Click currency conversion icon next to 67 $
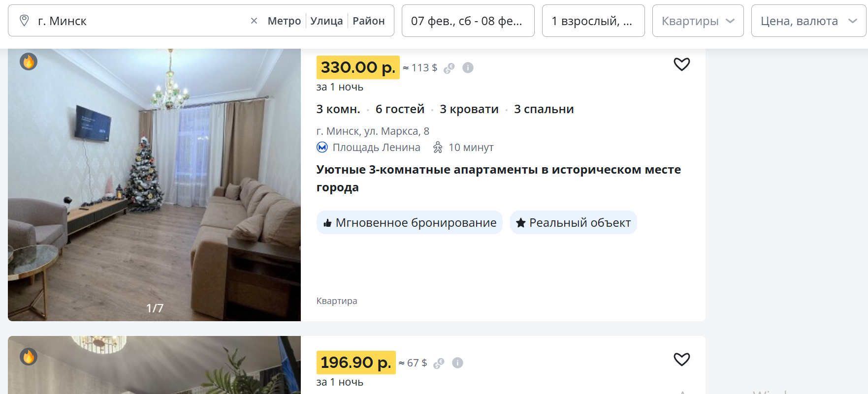Screen dimensions: 868x394 pyautogui.click(x=439, y=364)
